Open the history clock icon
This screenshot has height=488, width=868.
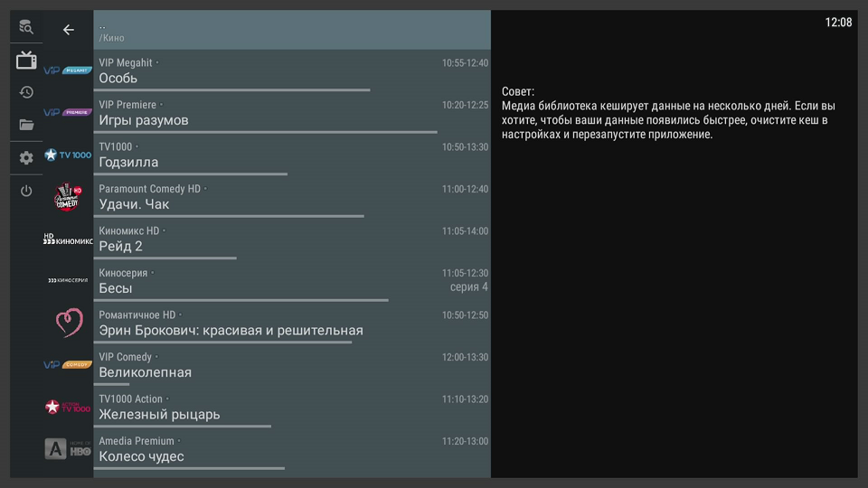[26, 92]
